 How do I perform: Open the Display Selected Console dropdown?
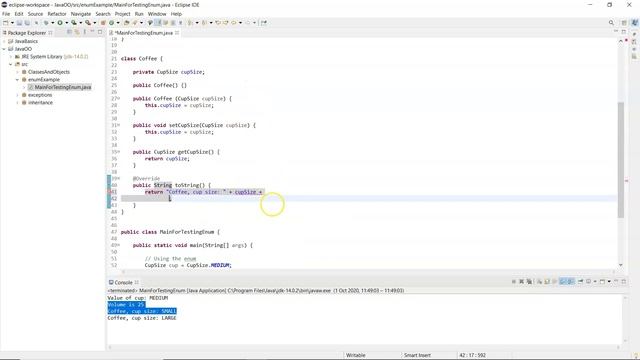(595, 282)
